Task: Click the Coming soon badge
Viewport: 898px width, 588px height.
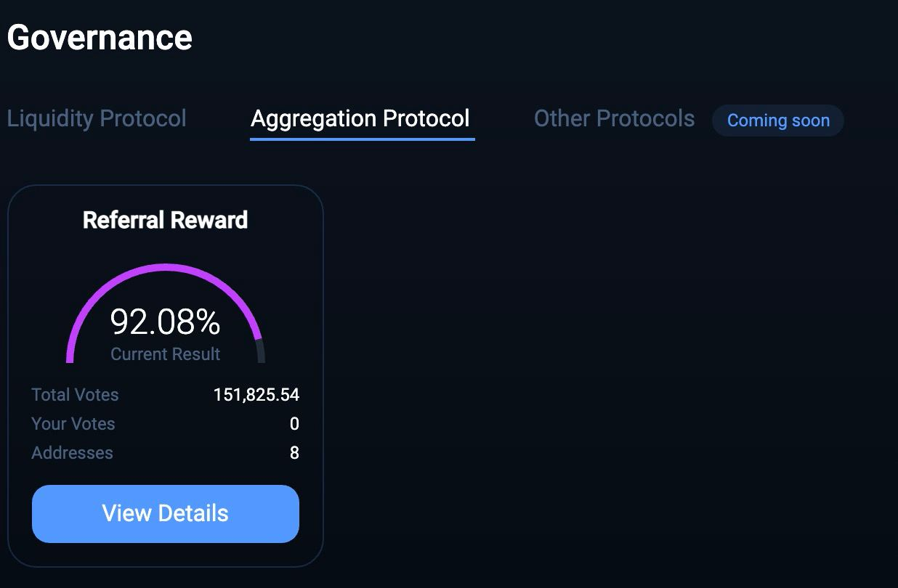Action: tap(778, 121)
